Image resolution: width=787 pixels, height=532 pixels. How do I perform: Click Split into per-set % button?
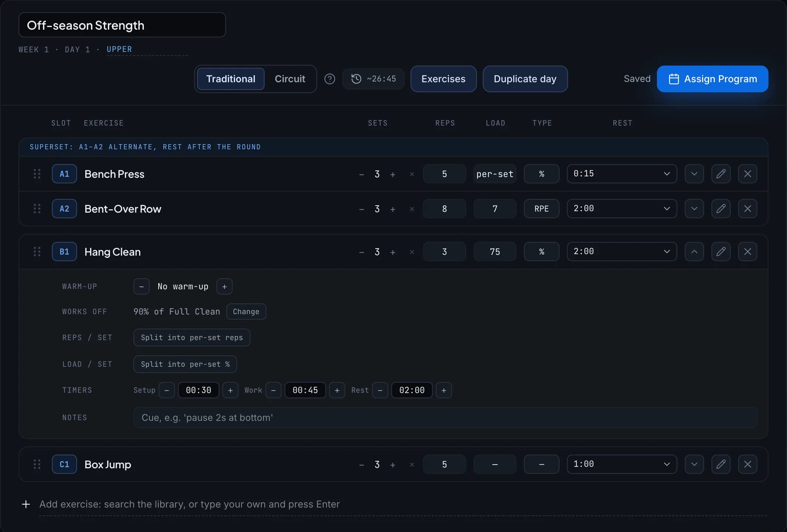(185, 364)
